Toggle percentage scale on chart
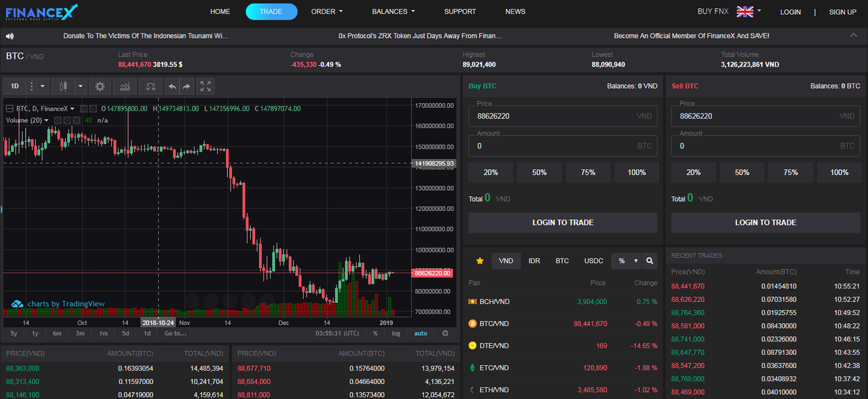This screenshot has width=868, height=399. point(375,333)
